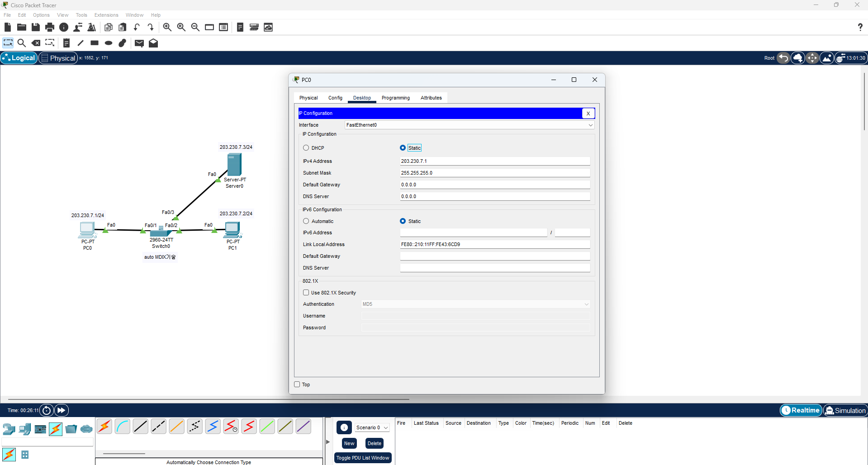Open the Interface FastEthernet0 dropdown
The image size is (868, 465).
tap(470, 125)
